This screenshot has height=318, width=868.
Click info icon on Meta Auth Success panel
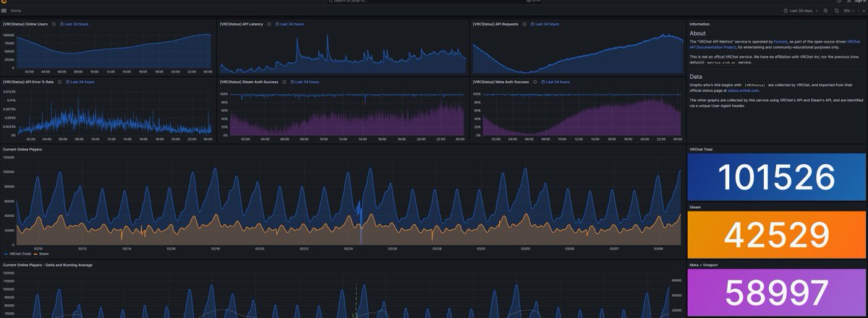click(x=535, y=82)
